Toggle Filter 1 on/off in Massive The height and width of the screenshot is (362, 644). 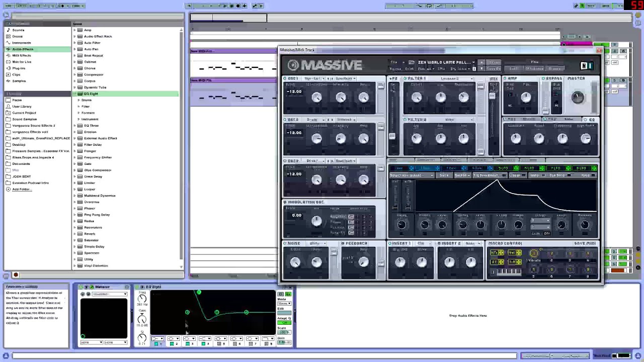pyautogui.click(x=405, y=79)
